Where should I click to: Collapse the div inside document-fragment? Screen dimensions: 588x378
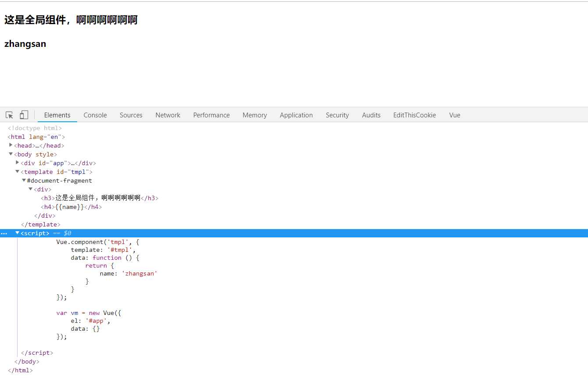[31, 189]
